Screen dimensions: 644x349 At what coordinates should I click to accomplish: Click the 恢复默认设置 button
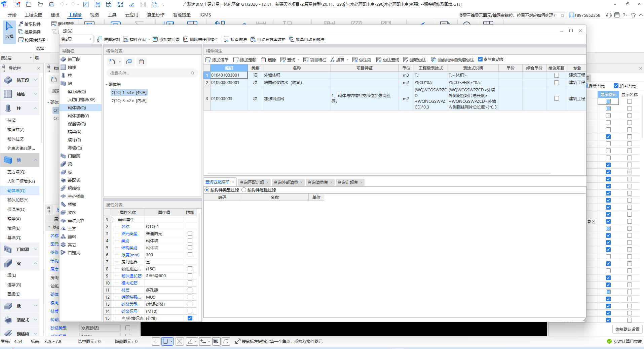click(627, 329)
